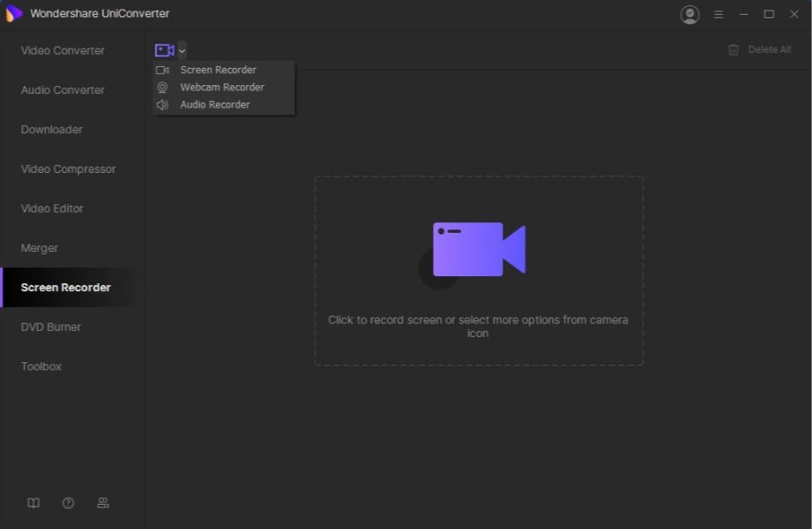Click the purple screen recorder camera icon in toolbar
The image size is (812, 529).
[164, 50]
